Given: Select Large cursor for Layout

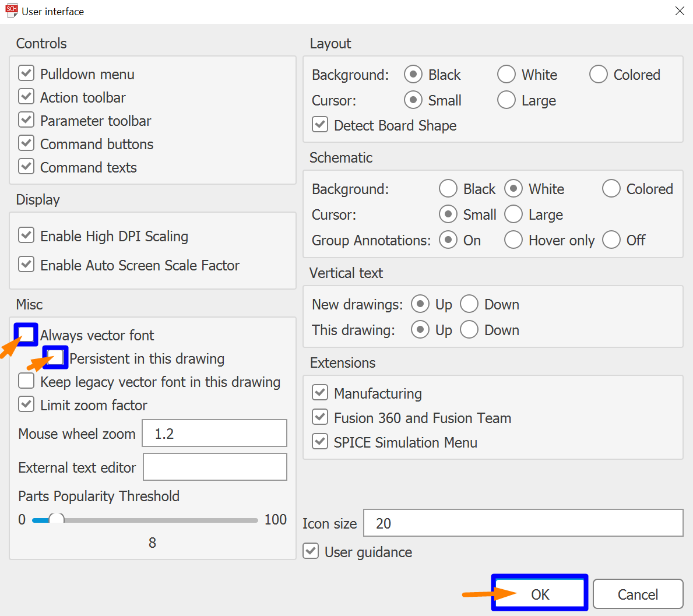Looking at the screenshot, I should [506, 100].
